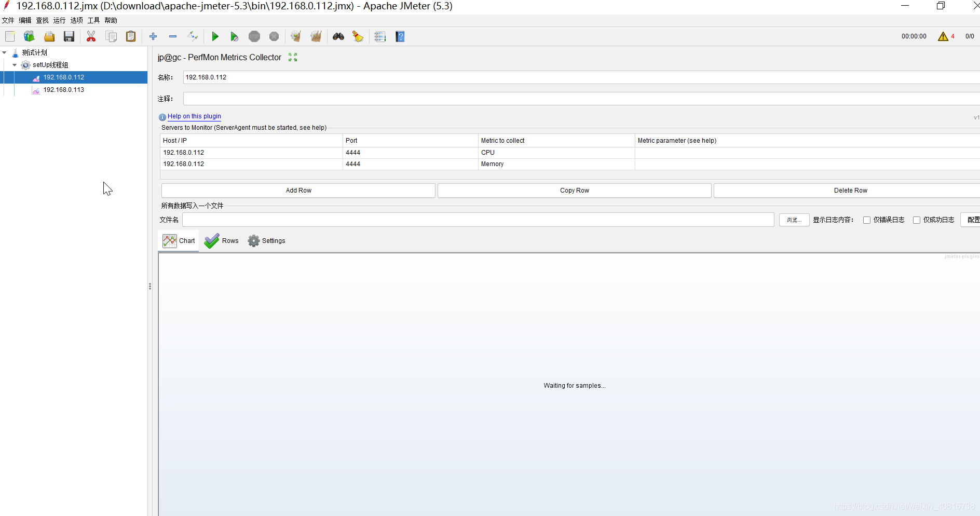The width and height of the screenshot is (980, 516).
Task: Click the CPU metric cell
Action: [556, 153]
